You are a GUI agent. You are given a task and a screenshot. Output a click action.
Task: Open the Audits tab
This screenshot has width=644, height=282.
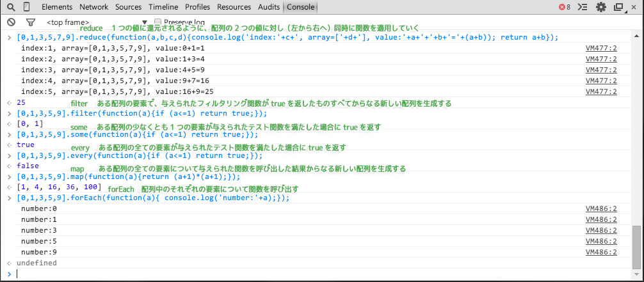pyautogui.click(x=269, y=7)
